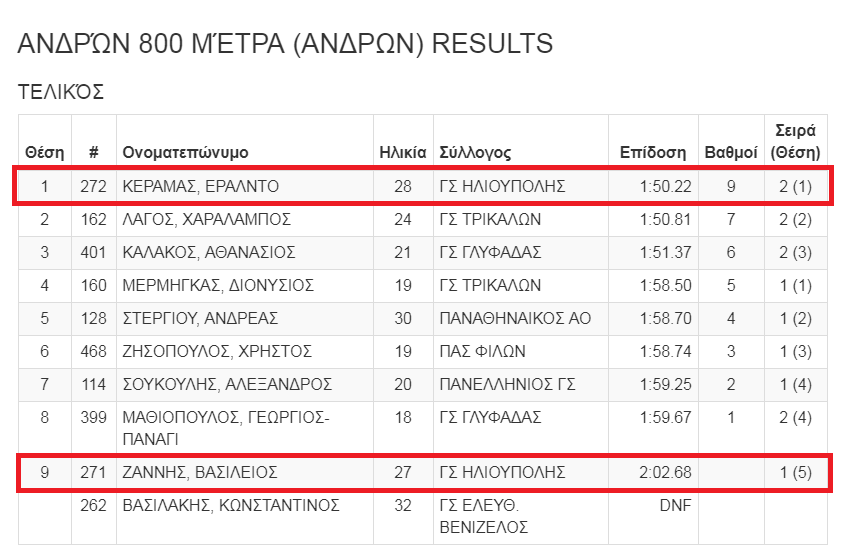Click the Βαθμοί column header

pyautogui.click(x=731, y=152)
